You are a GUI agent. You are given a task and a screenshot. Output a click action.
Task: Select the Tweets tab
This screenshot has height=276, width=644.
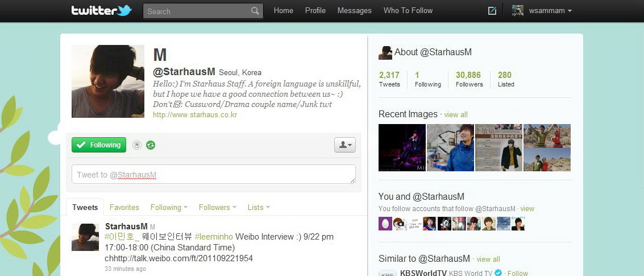pyautogui.click(x=85, y=207)
